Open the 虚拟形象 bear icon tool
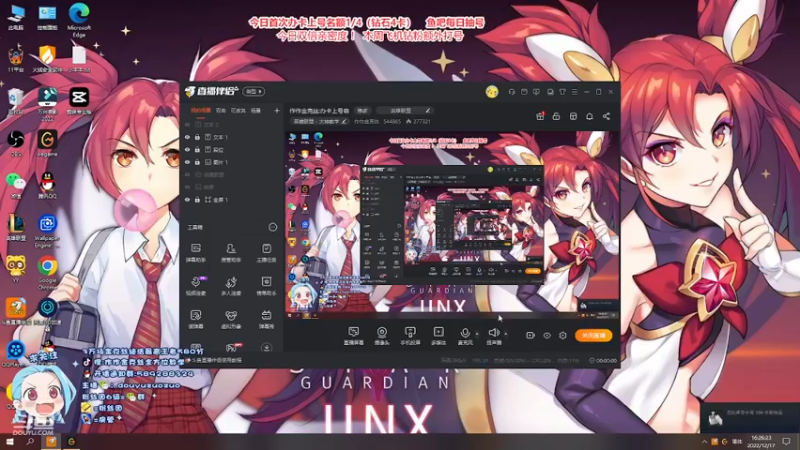The height and width of the screenshot is (450, 800). point(231,319)
